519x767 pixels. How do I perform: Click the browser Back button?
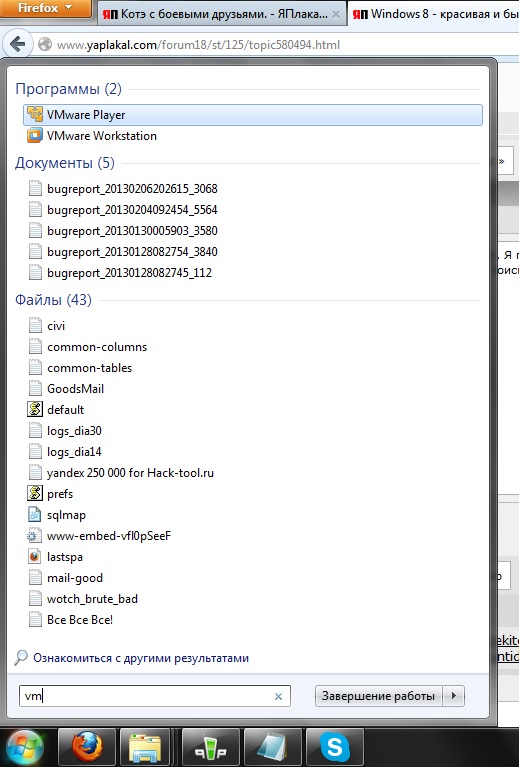point(17,45)
